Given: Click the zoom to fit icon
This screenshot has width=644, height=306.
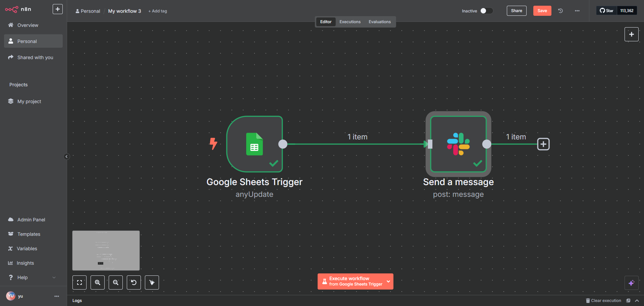Looking at the screenshot, I should (79, 282).
